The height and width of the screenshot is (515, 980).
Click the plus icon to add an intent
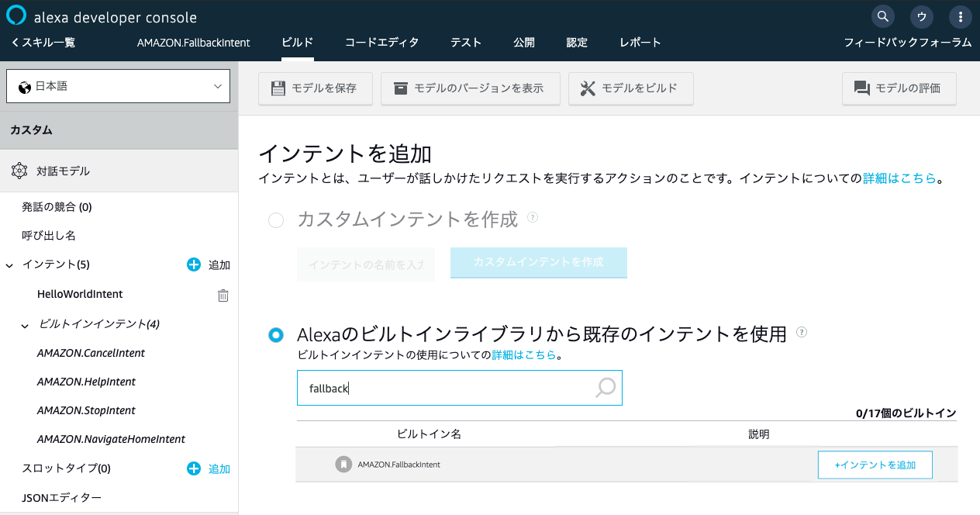click(x=194, y=264)
